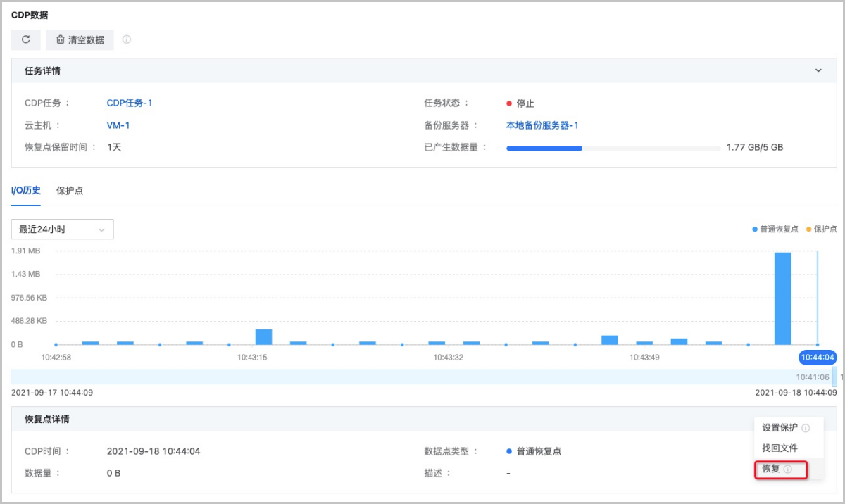Click the 10:44:04 timeline marker

pos(818,358)
